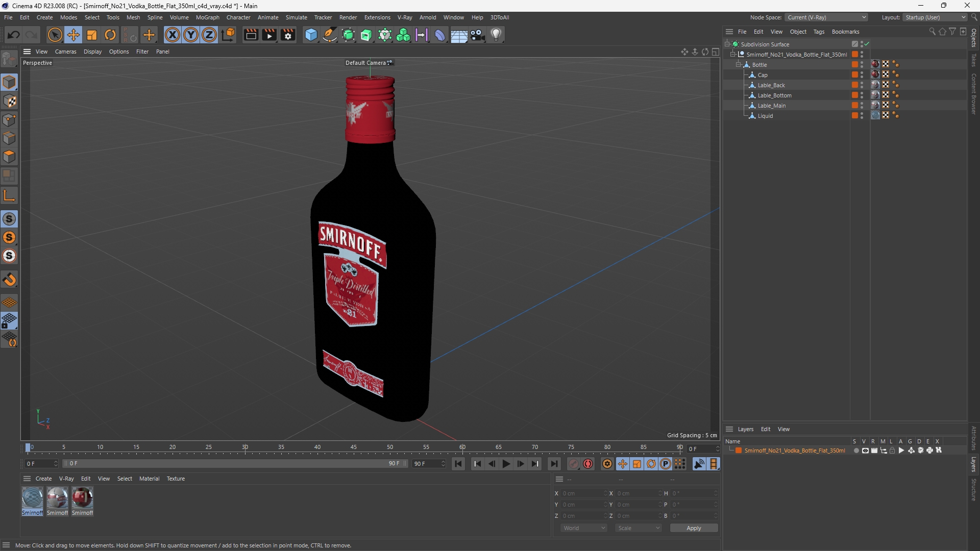Open the MoGraph menu

[207, 17]
